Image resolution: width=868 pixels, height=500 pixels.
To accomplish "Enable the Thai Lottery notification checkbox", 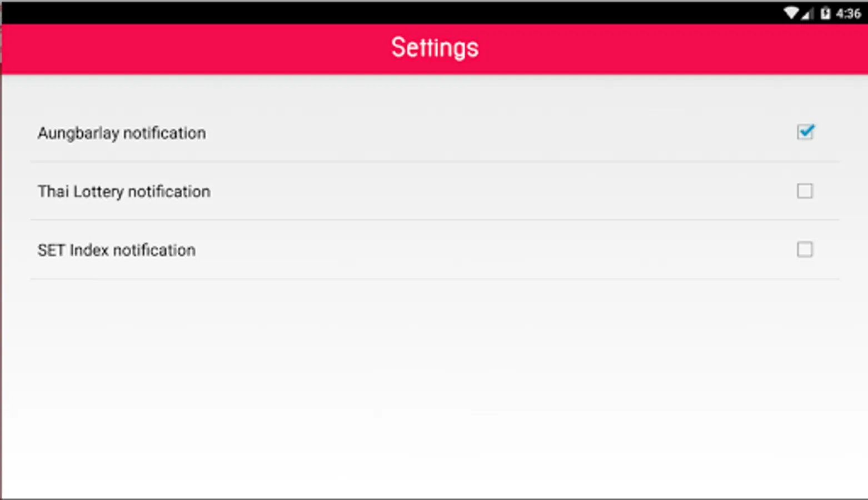I will [x=805, y=191].
